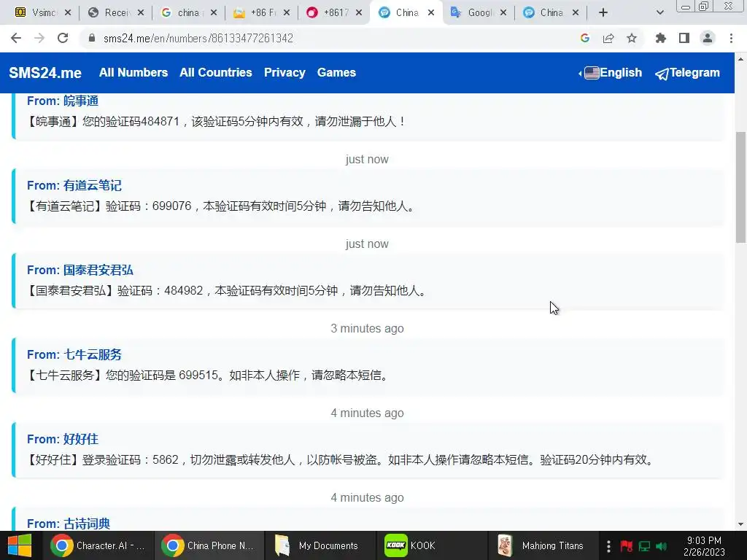Open the SMS24.me home logo

[x=45, y=73]
